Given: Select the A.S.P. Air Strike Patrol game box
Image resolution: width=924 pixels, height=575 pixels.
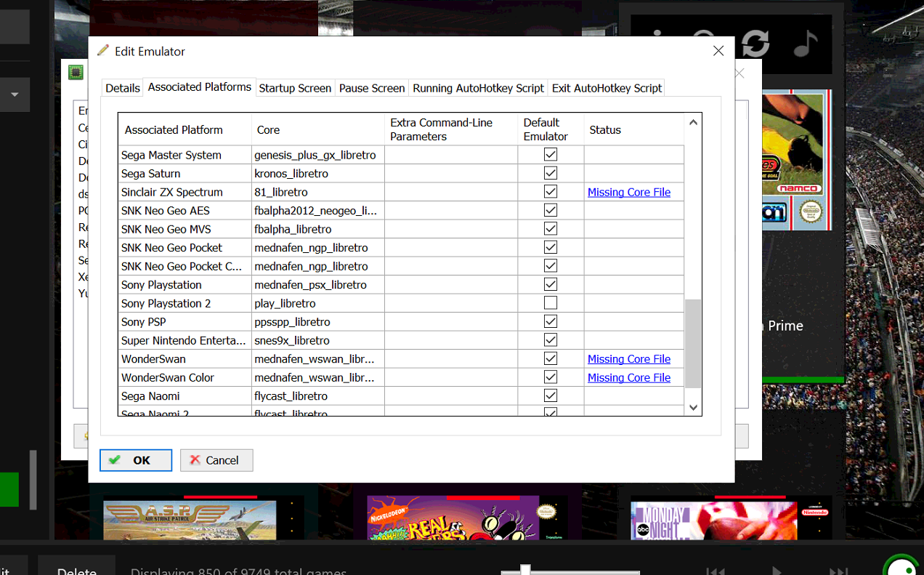Looking at the screenshot, I should pos(190,520).
